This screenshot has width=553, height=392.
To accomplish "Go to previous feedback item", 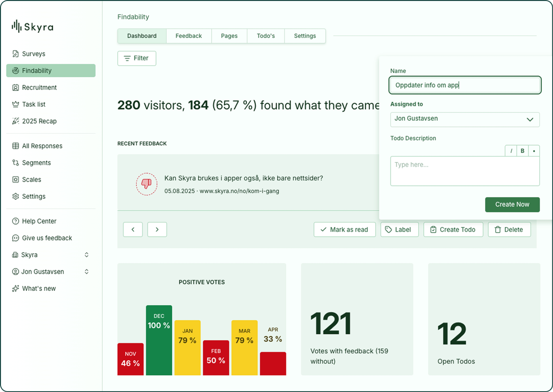I will click(x=133, y=229).
